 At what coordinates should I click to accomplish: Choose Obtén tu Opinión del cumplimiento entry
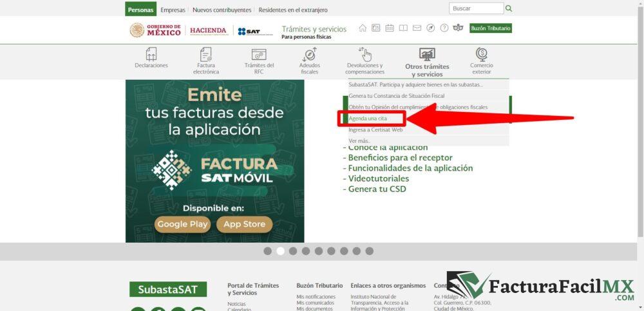(x=428, y=108)
